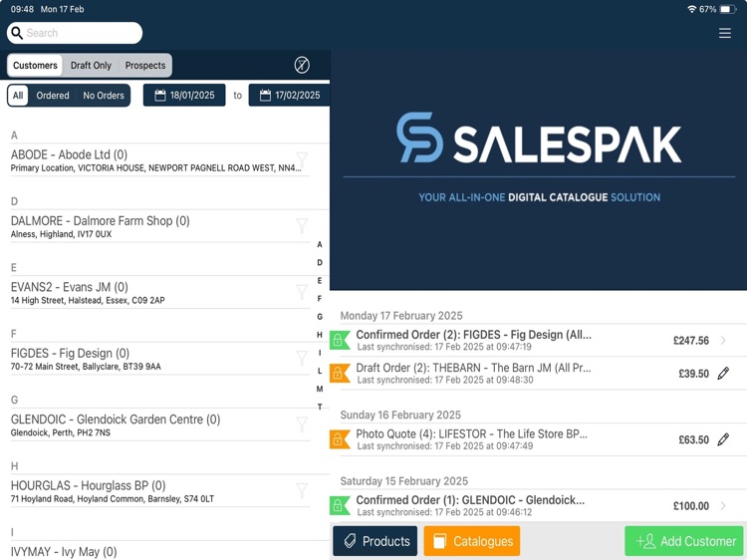Open Confirmed Order (1) GLENDOIC row
Image resolution: width=747 pixels, height=560 pixels.
pos(538,505)
